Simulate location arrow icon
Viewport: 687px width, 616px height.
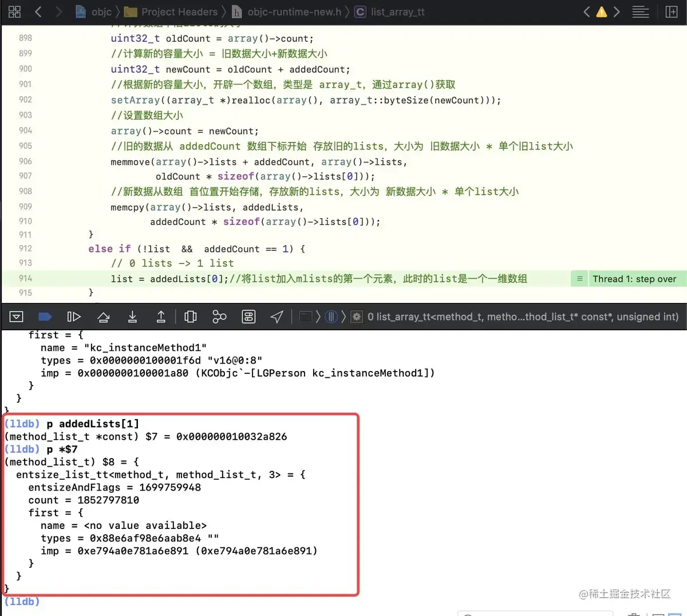coord(277,317)
